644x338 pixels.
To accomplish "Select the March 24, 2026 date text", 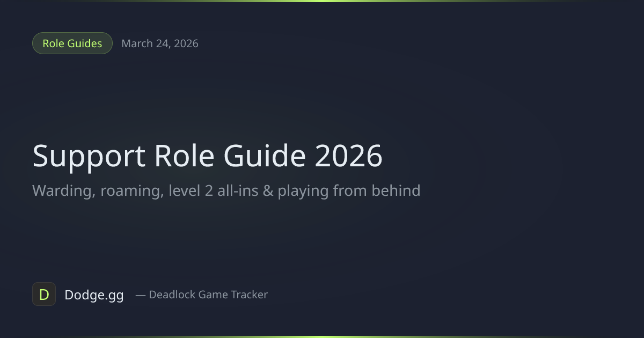I will click(x=160, y=43).
